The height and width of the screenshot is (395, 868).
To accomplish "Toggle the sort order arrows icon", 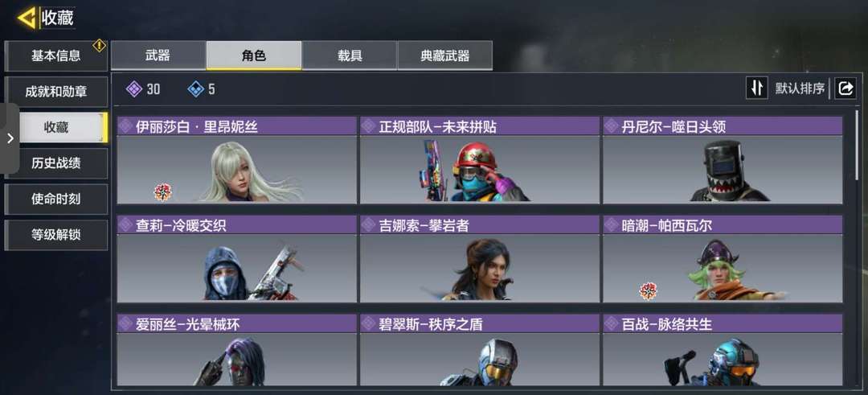I will tap(757, 88).
